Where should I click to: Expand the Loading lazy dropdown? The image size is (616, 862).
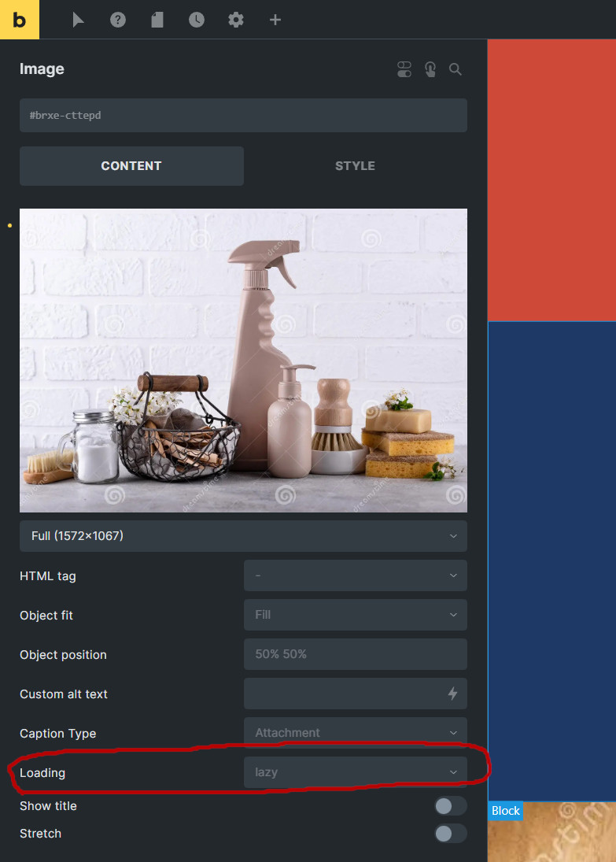coord(356,772)
